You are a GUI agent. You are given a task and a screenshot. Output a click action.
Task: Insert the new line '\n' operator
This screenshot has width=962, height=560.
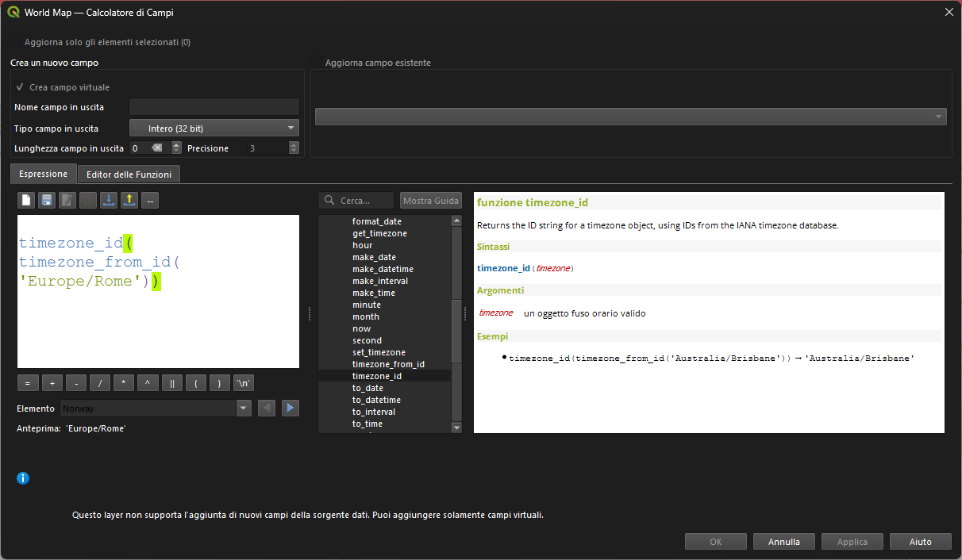coord(244,383)
